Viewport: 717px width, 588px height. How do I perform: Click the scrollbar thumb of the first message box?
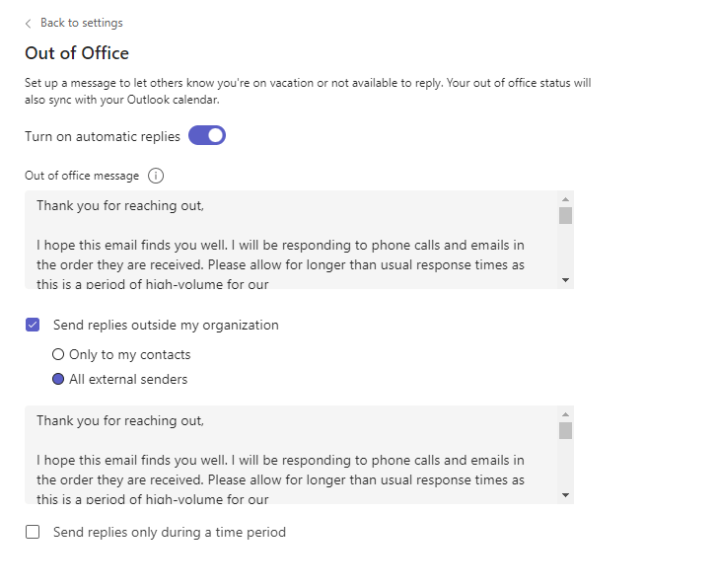point(565,216)
